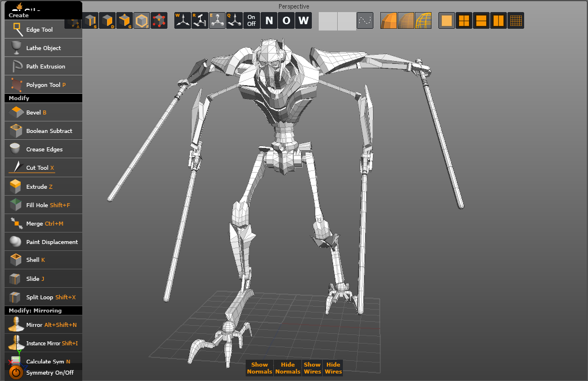
Task: Select the Slide tool
Action: coord(43,279)
